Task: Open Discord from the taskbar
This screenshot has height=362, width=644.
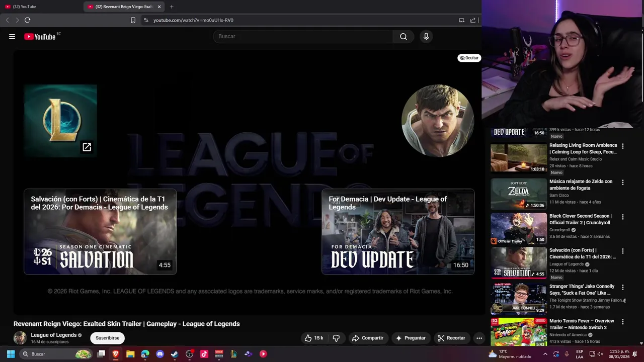Action: [x=160, y=354]
